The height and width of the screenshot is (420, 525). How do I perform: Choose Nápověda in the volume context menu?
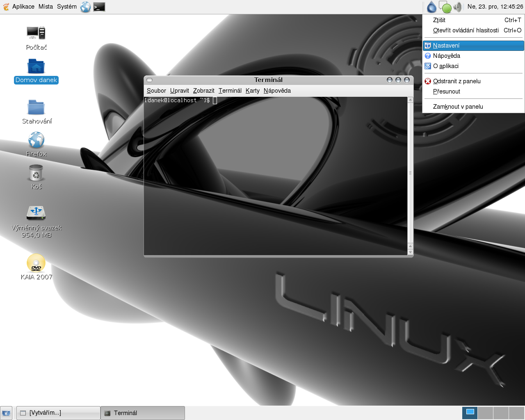[473, 56]
